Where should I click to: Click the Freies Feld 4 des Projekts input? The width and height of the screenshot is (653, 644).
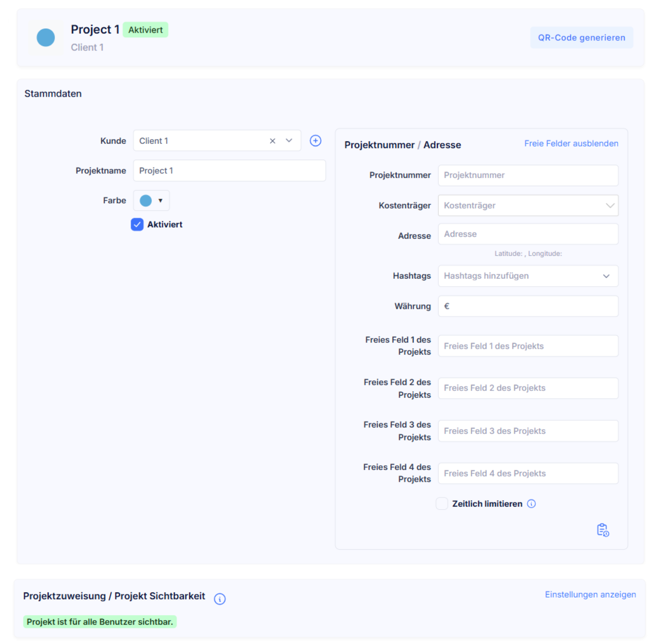coord(528,473)
